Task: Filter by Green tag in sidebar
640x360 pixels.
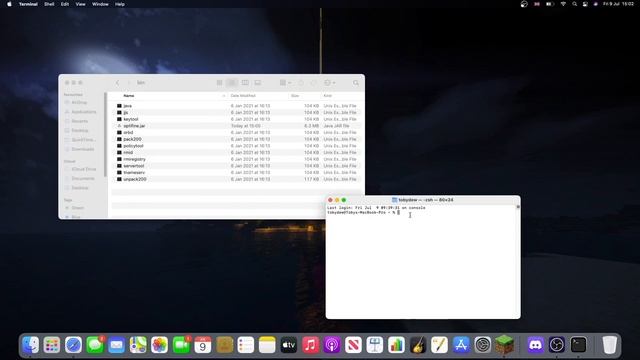Action: click(77, 208)
